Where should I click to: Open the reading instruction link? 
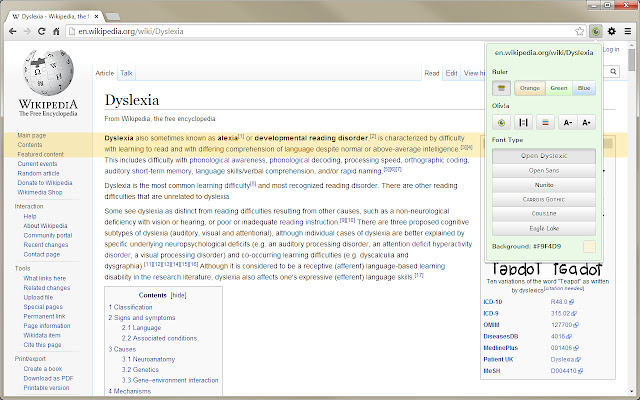(x=309, y=222)
